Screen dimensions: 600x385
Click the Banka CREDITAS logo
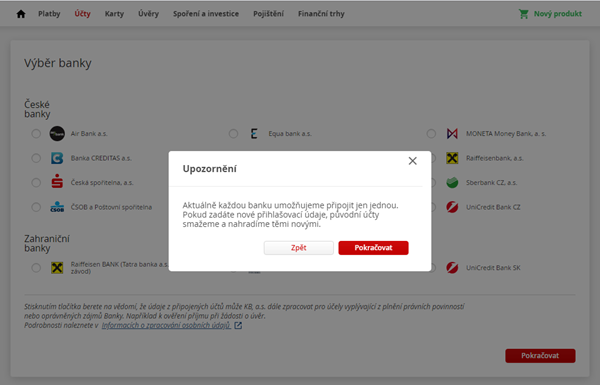pos(57,158)
